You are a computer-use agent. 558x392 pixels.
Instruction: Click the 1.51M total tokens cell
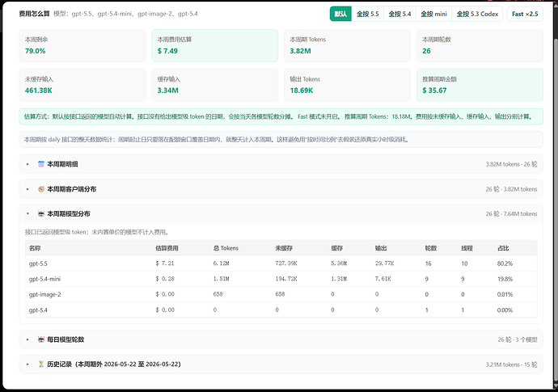tap(222, 279)
